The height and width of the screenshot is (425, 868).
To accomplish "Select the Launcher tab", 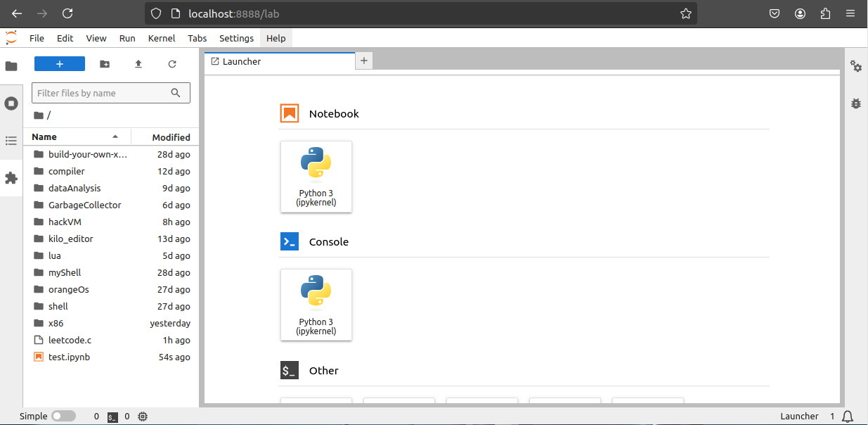I will pyautogui.click(x=280, y=61).
